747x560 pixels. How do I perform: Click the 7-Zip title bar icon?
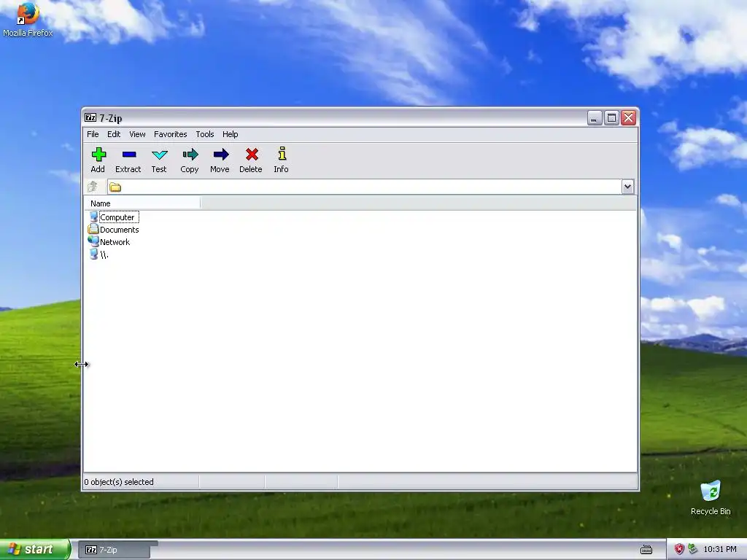[90, 117]
